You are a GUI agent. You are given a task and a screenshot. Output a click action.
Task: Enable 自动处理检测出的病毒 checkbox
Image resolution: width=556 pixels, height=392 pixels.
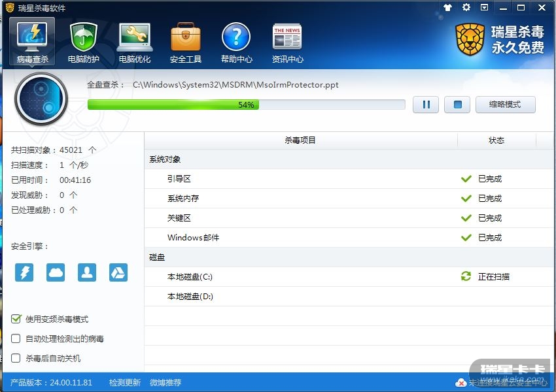pyautogui.click(x=16, y=338)
